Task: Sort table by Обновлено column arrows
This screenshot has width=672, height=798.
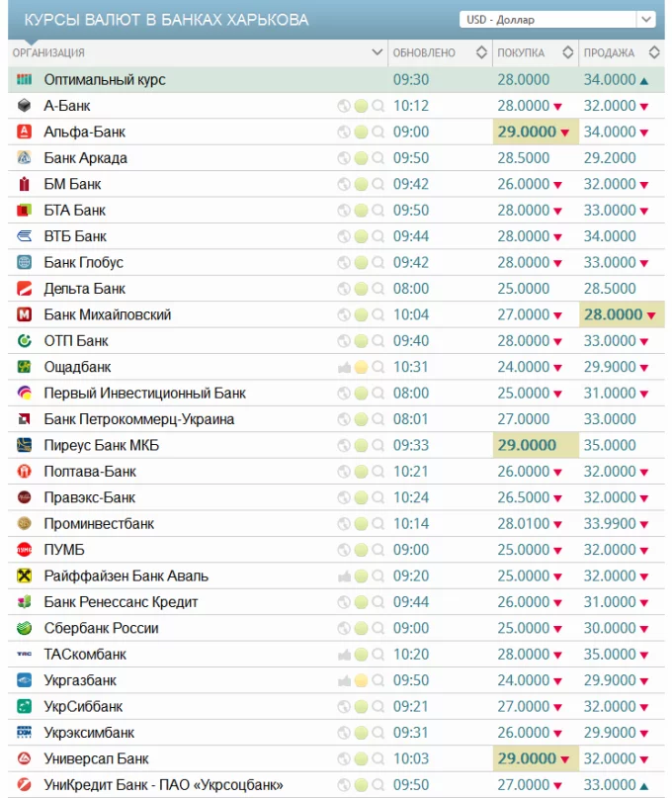Action: [481, 51]
